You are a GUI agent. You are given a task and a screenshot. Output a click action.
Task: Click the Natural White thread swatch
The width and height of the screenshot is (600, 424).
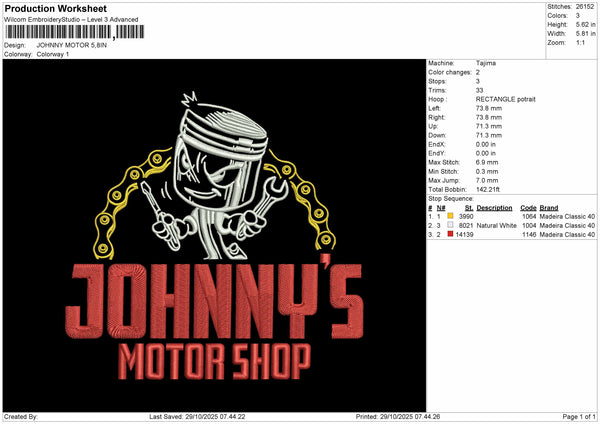(x=450, y=225)
